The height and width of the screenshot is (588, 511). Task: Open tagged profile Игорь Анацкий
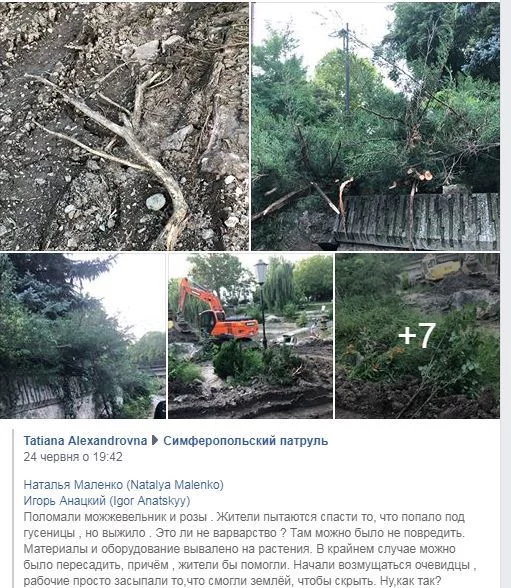click(x=107, y=501)
